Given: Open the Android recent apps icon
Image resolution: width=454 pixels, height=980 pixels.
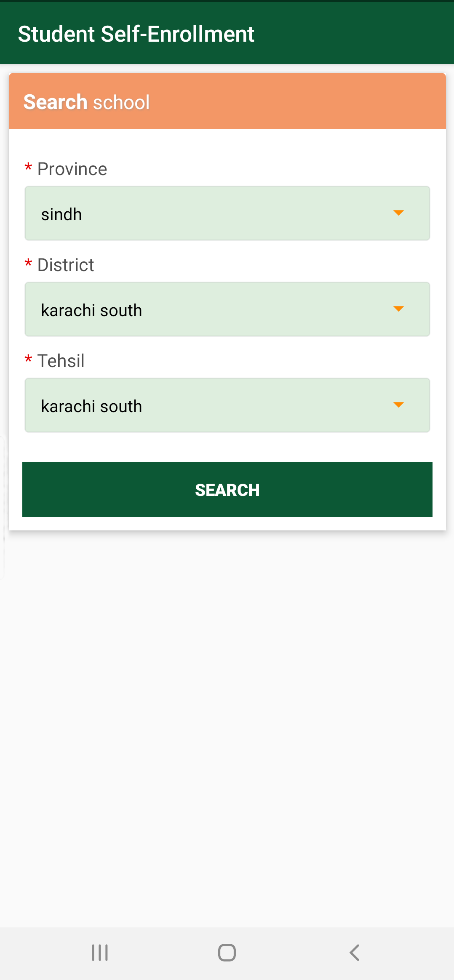Looking at the screenshot, I should point(100,953).
